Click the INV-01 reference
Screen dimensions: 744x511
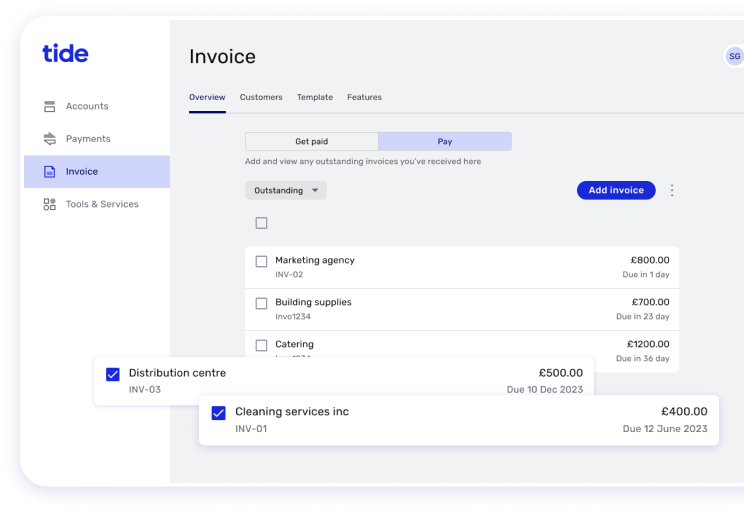coord(251,429)
